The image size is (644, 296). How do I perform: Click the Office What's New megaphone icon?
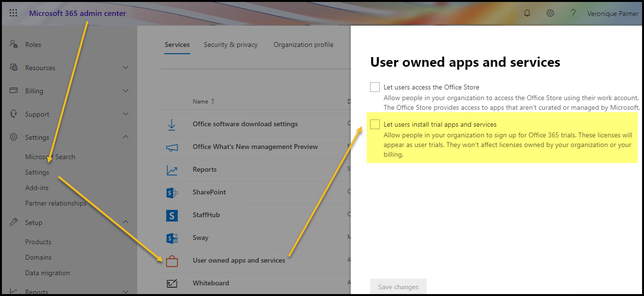click(172, 147)
